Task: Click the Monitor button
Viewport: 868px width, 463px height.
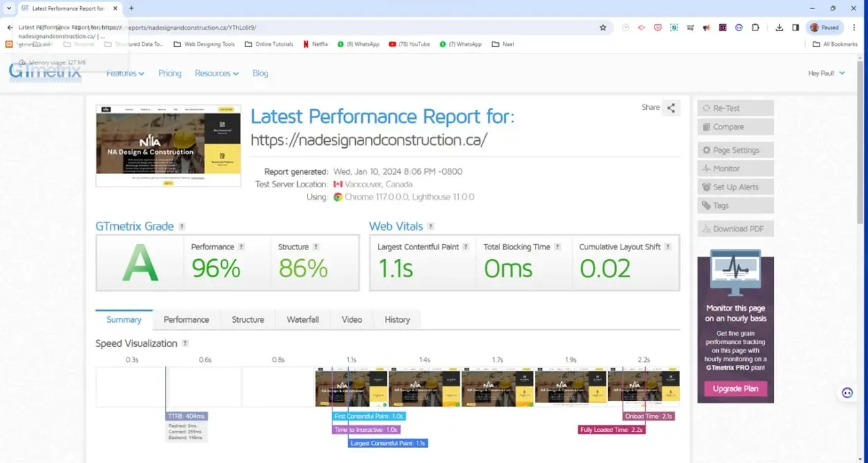Action: [735, 169]
